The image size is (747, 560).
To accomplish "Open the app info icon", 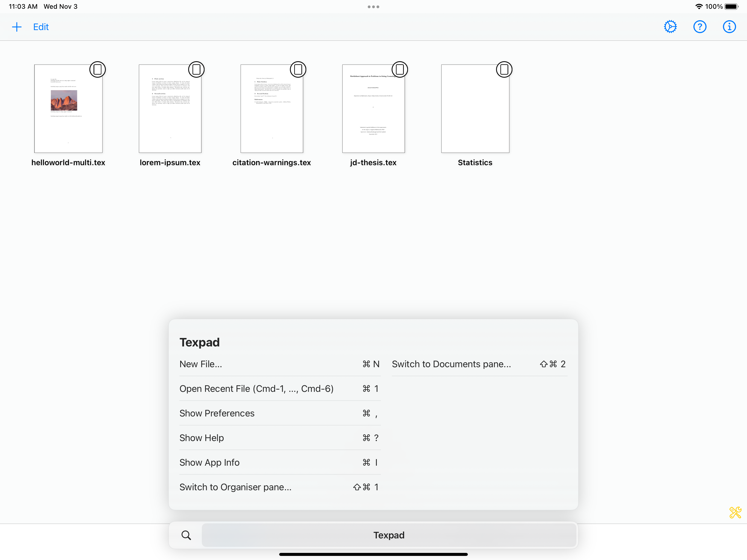I will pos(729,27).
